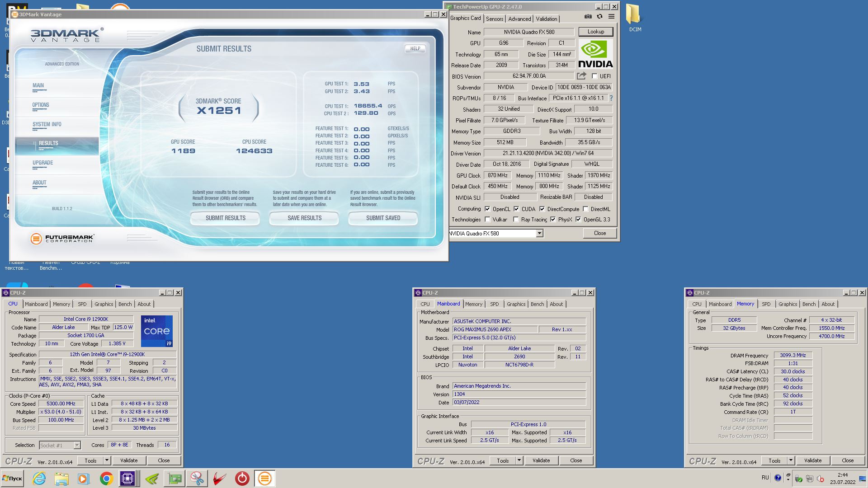The width and height of the screenshot is (868, 488).
Task: Click the BIOS share/export icon in GPU-Z
Action: click(581, 76)
